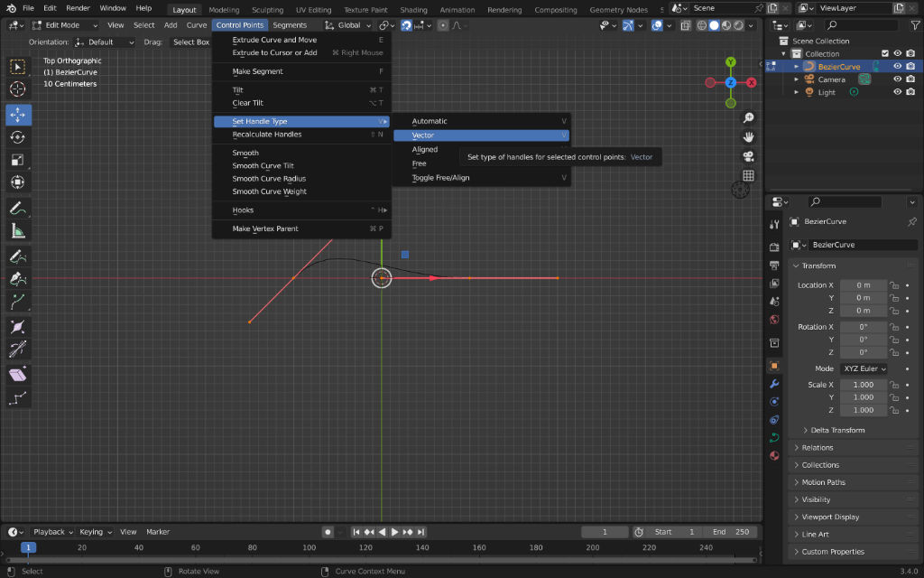Select the Measure tool

click(18, 231)
